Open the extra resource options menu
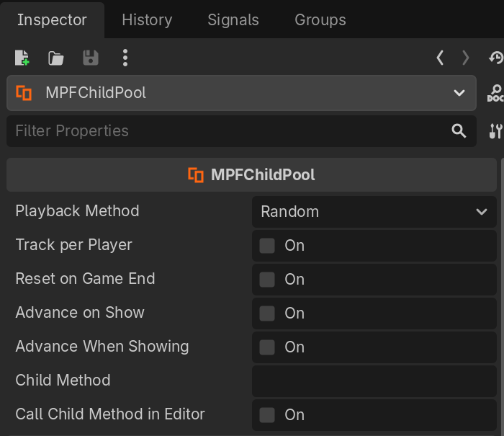The height and width of the screenshot is (436, 504). (125, 58)
